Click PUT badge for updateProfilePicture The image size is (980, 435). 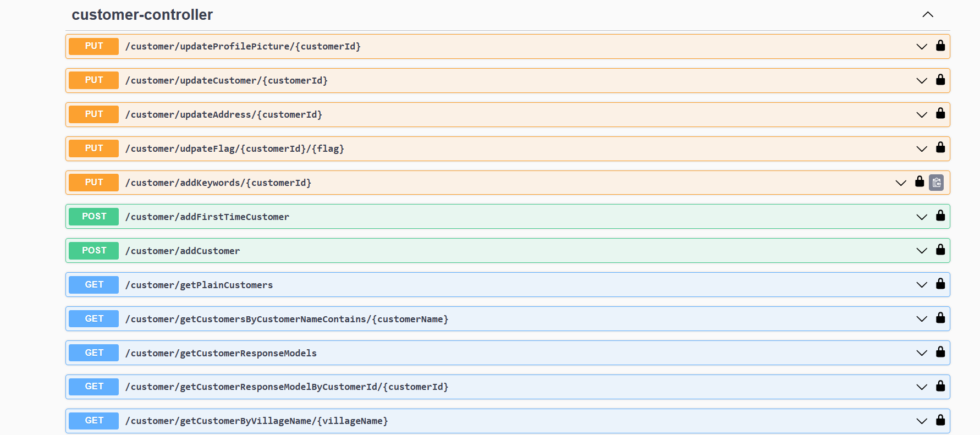click(x=93, y=46)
